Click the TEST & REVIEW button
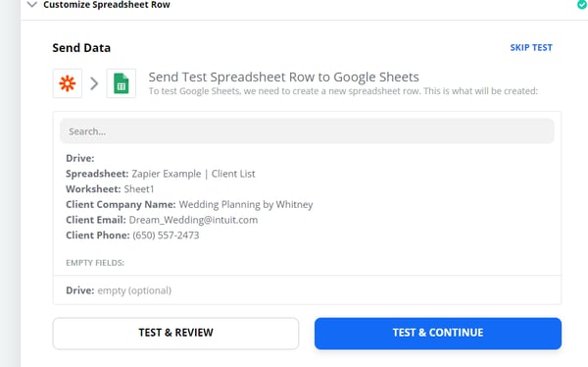The image size is (588, 367). [175, 334]
